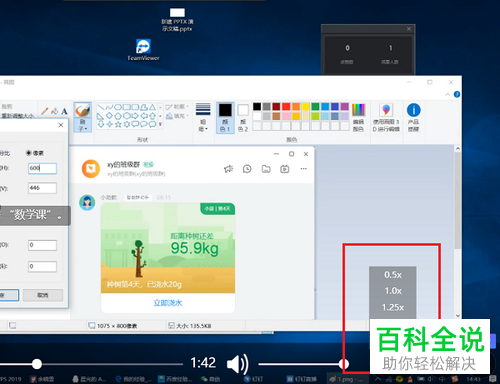Switch to 钉钉直播 taskbar item
Screen dimensions: 500x384
[301, 379]
